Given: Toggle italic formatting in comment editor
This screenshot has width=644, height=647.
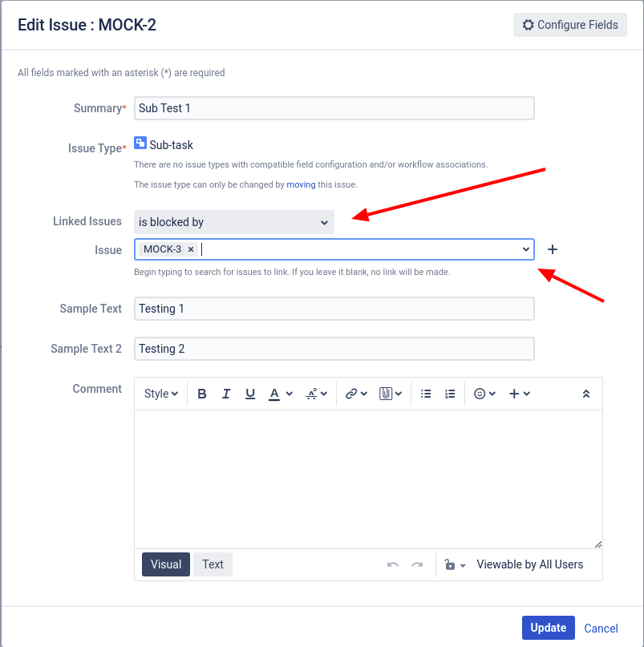Looking at the screenshot, I should [x=226, y=394].
